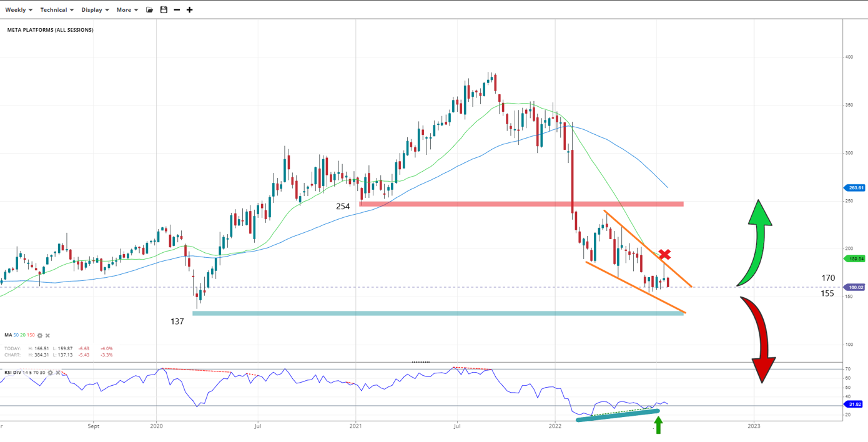Open the Display options dropdown

[x=95, y=10]
